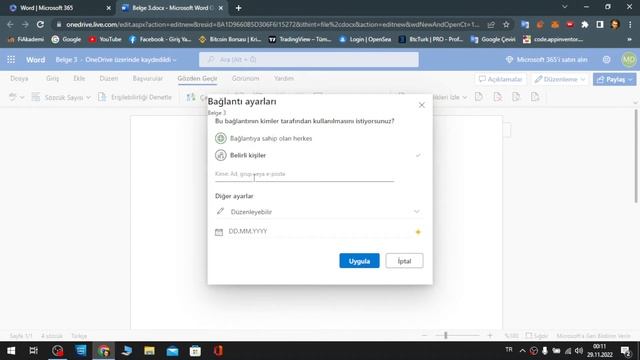Image resolution: width=640 pixels, height=360 pixels.
Task: Open the app launcher grid icon
Action: [x=11, y=60]
